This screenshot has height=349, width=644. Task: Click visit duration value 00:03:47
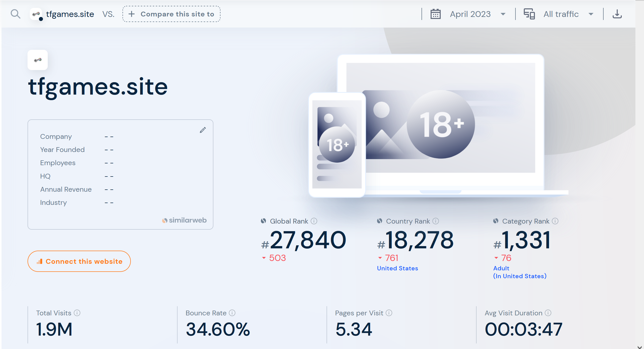(524, 330)
